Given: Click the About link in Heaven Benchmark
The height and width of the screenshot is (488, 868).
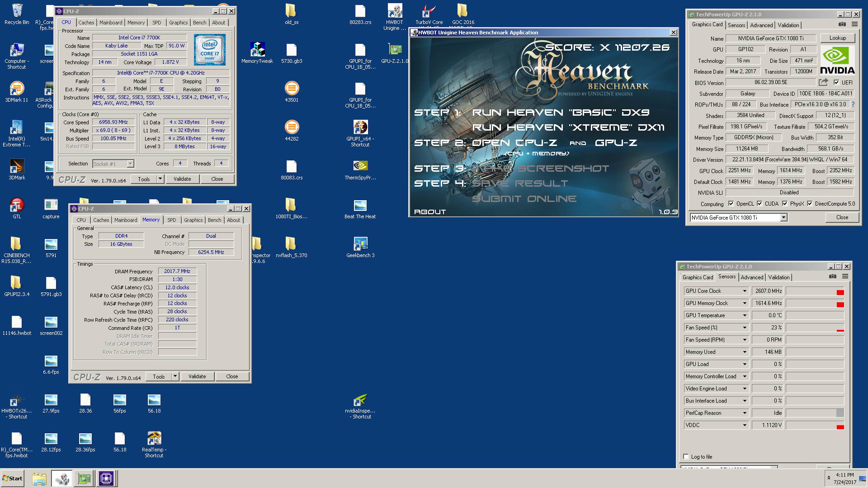Looking at the screenshot, I should pyautogui.click(x=430, y=211).
